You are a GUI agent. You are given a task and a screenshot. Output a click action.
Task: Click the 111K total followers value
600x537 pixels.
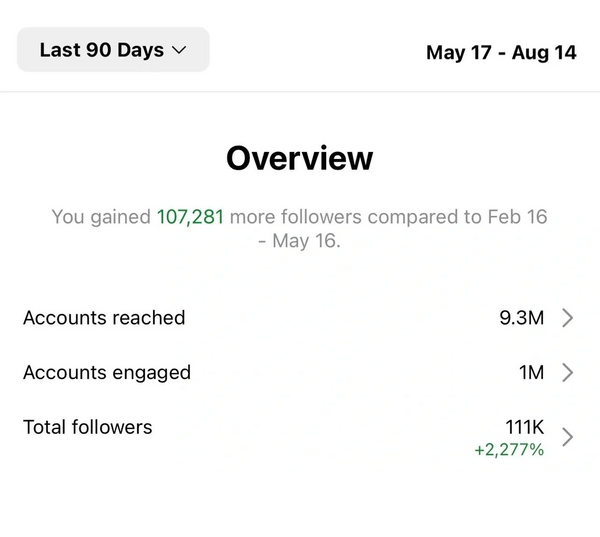click(x=524, y=427)
